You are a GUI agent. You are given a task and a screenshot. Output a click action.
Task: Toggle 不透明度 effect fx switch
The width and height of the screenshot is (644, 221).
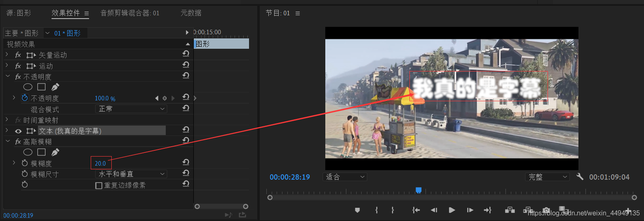tap(18, 77)
